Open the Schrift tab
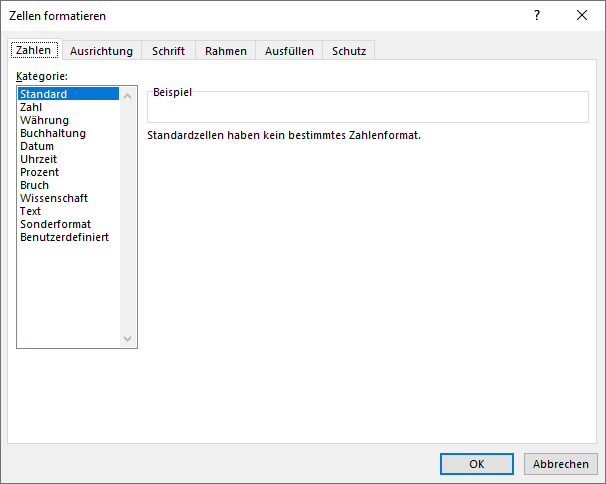 click(x=168, y=51)
